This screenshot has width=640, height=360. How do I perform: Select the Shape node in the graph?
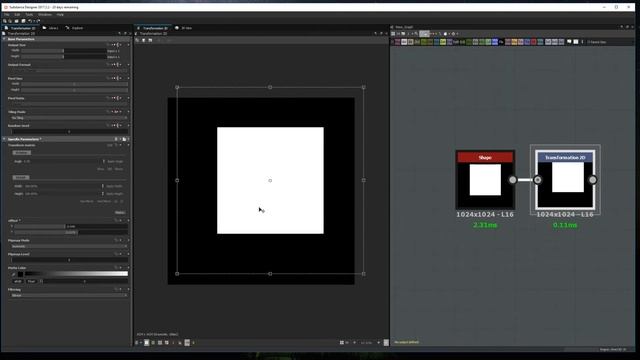tap(485, 180)
